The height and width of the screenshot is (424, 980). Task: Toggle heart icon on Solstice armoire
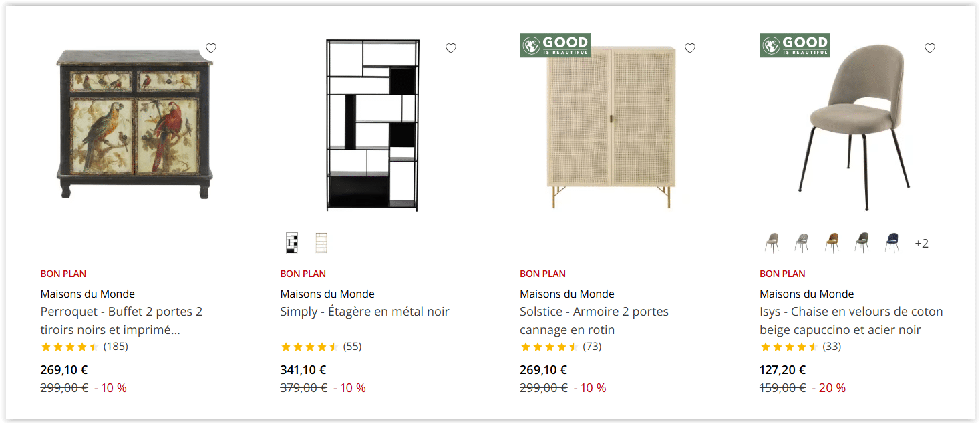point(690,48)
